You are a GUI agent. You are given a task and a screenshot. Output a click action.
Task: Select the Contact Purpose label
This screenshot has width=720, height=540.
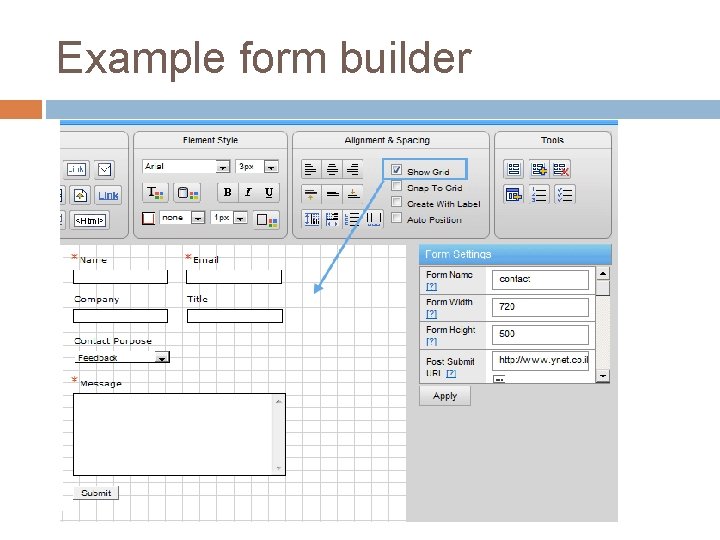click(x=113, y=341)
